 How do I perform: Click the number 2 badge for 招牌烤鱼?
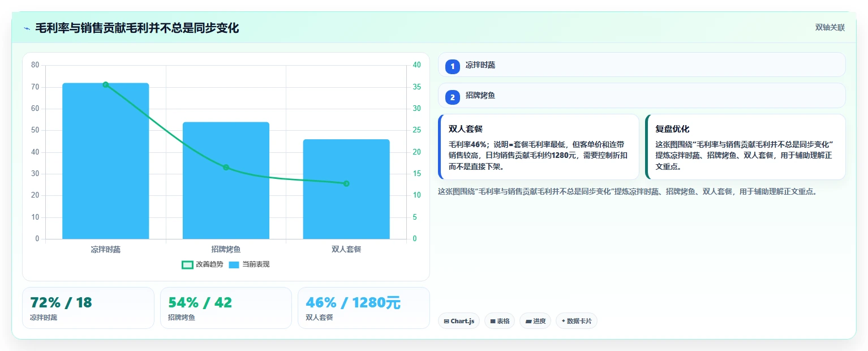(x=452, y=97)
